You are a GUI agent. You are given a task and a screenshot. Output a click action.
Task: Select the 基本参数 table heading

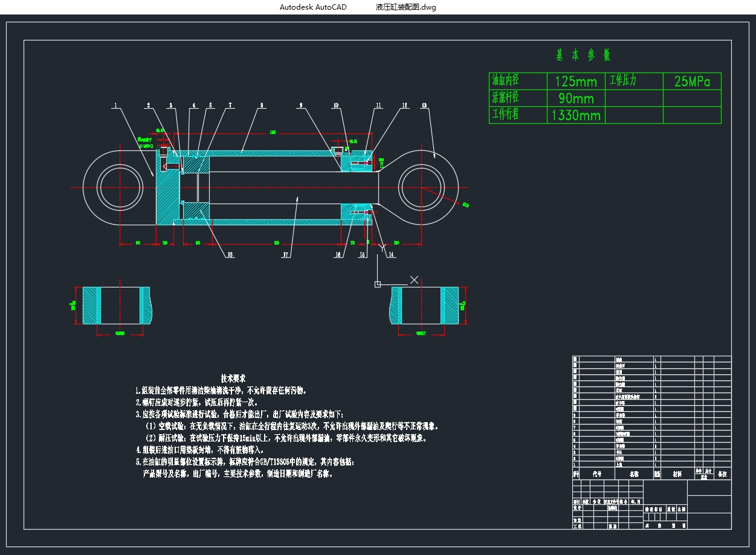[583, 55]
